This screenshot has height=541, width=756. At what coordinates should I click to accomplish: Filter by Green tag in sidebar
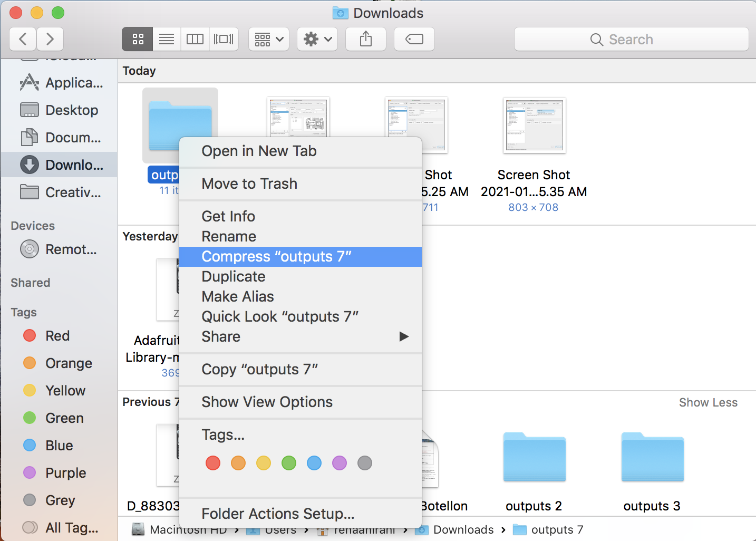[x=59, y=418]
